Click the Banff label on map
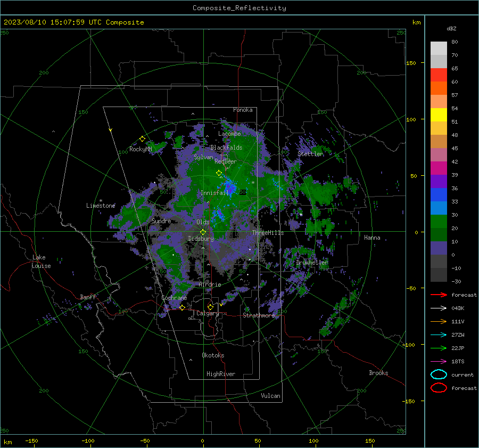This screenshot has width=479, height=448. 88,297
